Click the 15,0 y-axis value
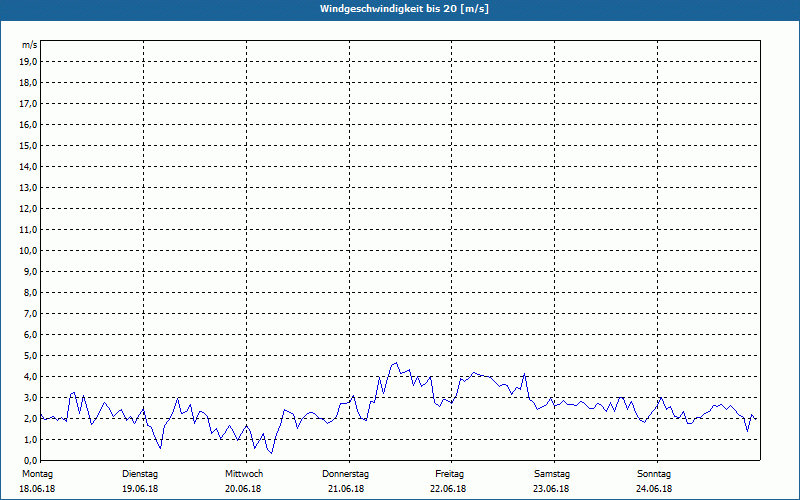 click(x=29, y=146)
